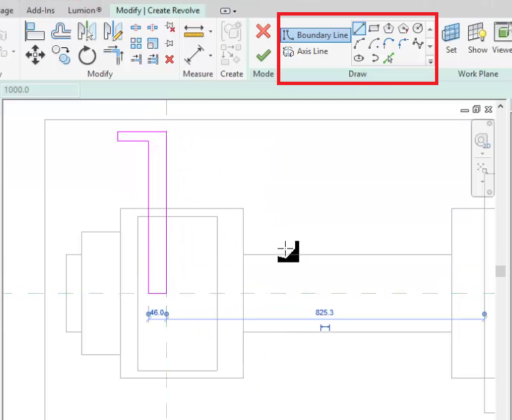This screenshot has height=420, width=512.
Task: Click the Aligned Dimension icon
Action: tap(194, 55)
